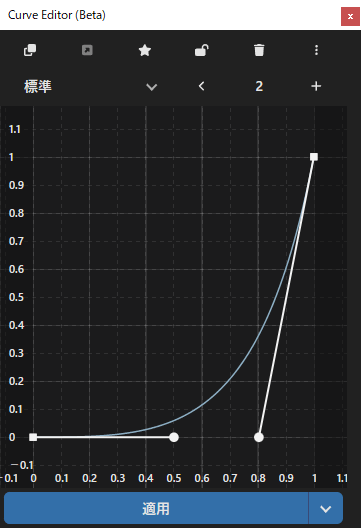Click the Curve Editor (Beta) title

tap(57, 15)
